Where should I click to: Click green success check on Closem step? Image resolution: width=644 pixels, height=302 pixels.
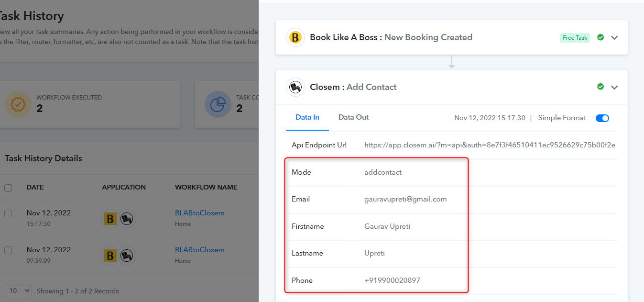600,87
